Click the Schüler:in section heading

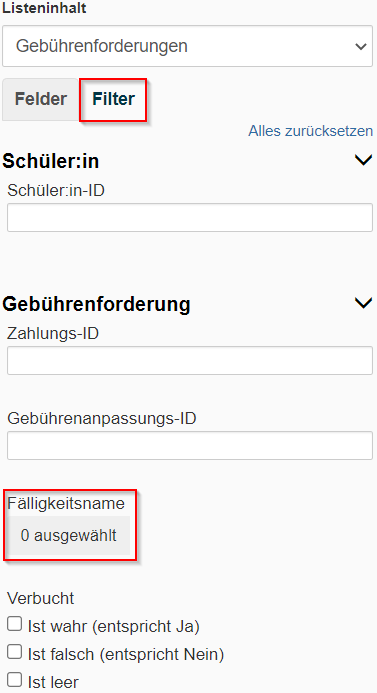[51, 161]
